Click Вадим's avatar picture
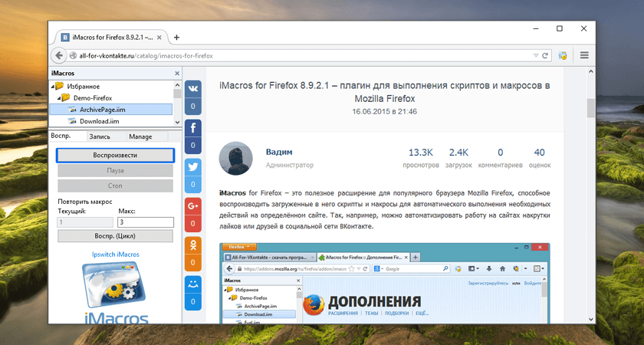 (236, 159)
